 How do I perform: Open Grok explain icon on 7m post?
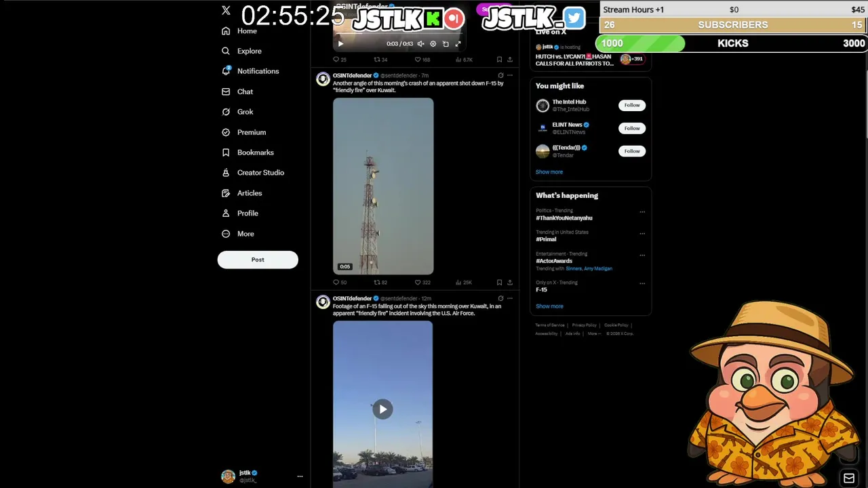click(500, 75)
